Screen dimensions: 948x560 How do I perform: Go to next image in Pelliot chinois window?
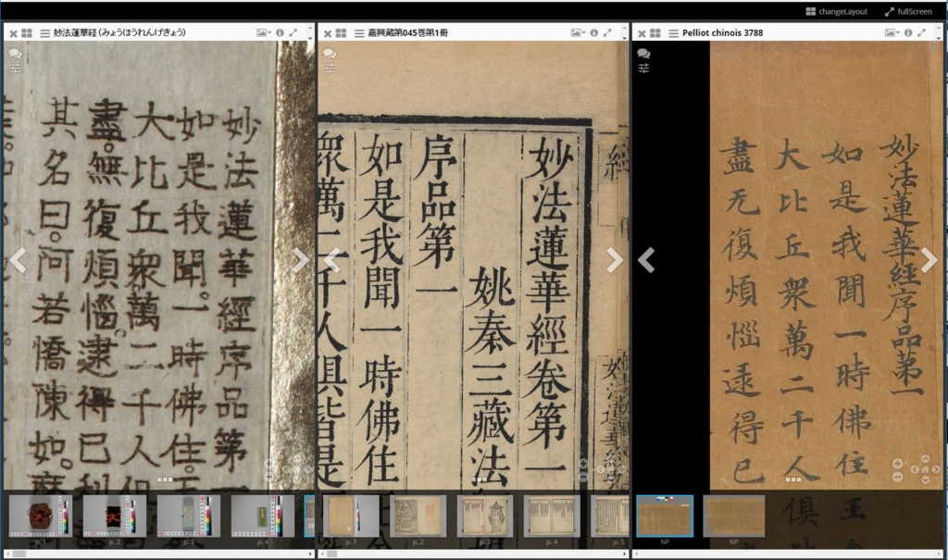pyautogui.click(x=929, y=260)
